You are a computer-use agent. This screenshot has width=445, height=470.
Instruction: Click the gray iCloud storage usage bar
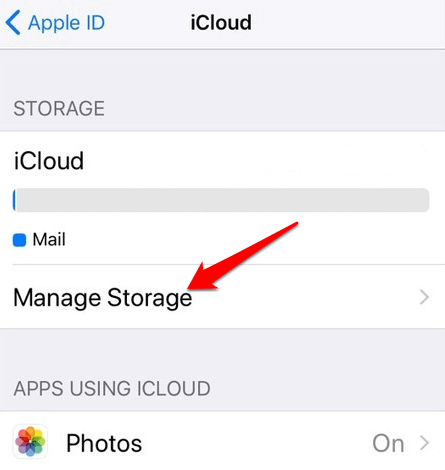point(221,200)
